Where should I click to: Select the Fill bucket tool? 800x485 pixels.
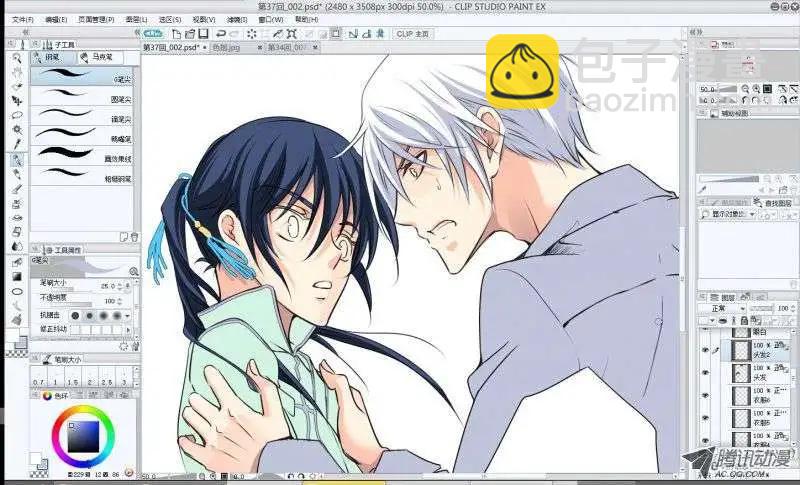(17, 262)
